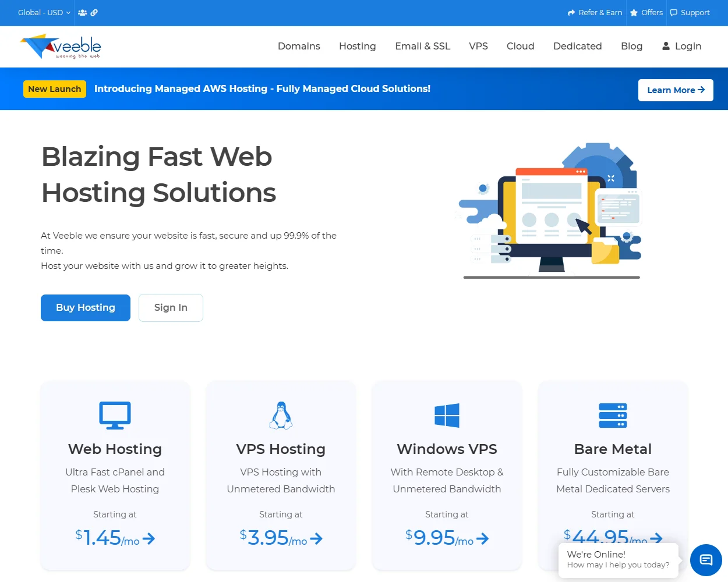Open the affiliates group icon in top bar
728x582 pixels.
(x=82, y=12)
